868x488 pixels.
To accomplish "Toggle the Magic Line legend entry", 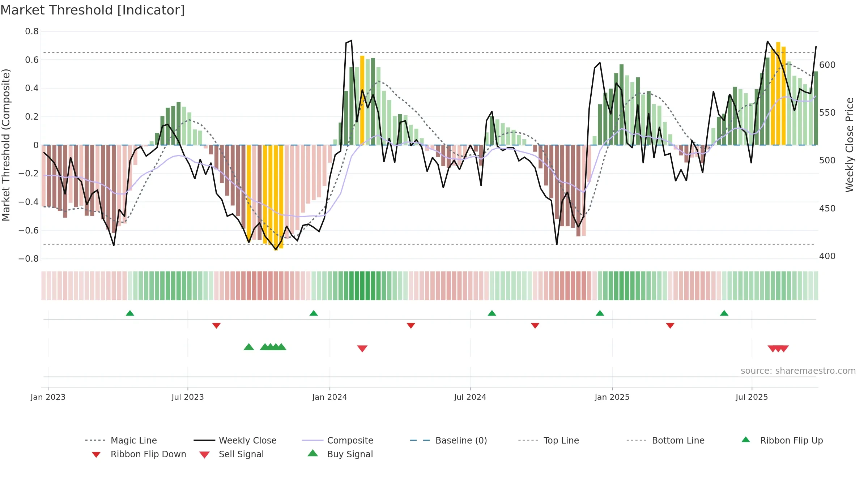I will (121, 440).
